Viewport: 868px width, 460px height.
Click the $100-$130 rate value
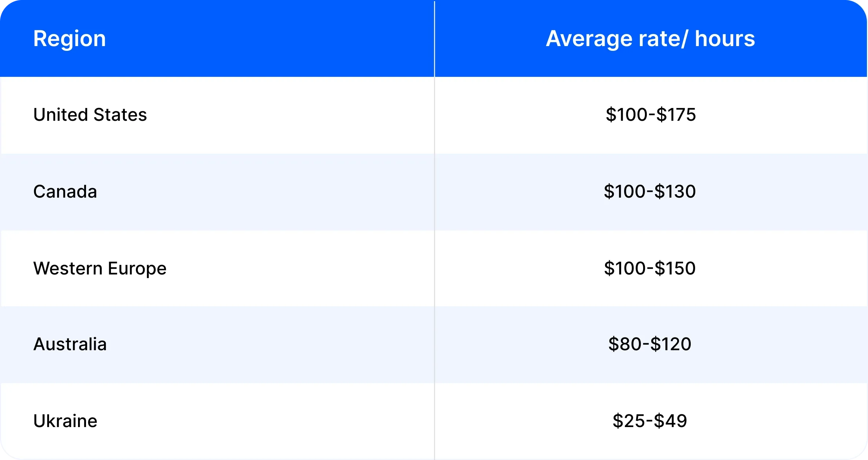click(650, 191)
